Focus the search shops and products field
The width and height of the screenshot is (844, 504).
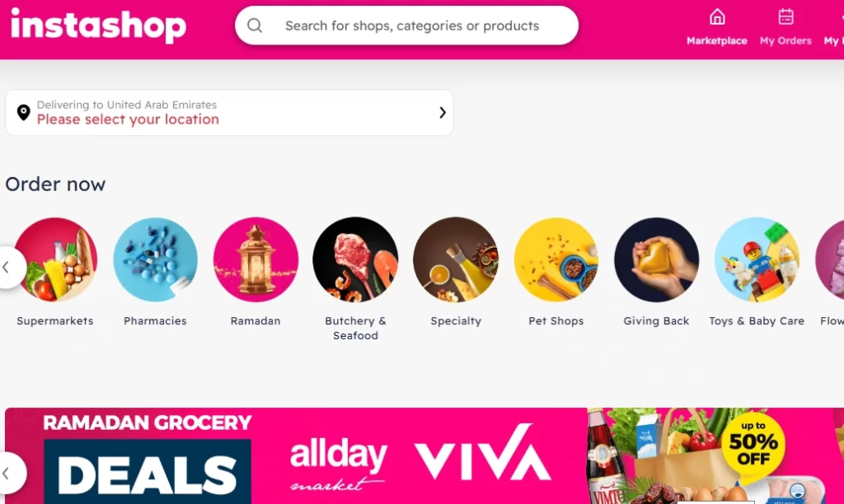click(x=406, y=26)
